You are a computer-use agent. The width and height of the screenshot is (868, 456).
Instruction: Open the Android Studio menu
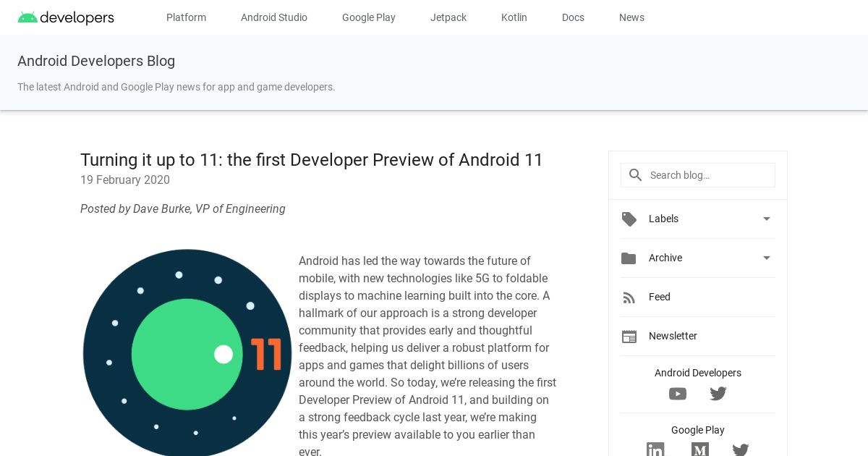click(x=274, y=17)
